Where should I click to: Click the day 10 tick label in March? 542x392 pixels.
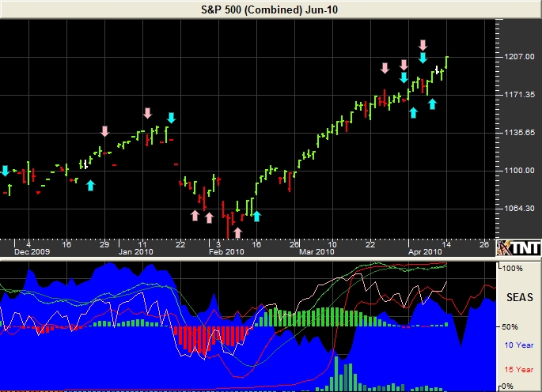point(332,244)
